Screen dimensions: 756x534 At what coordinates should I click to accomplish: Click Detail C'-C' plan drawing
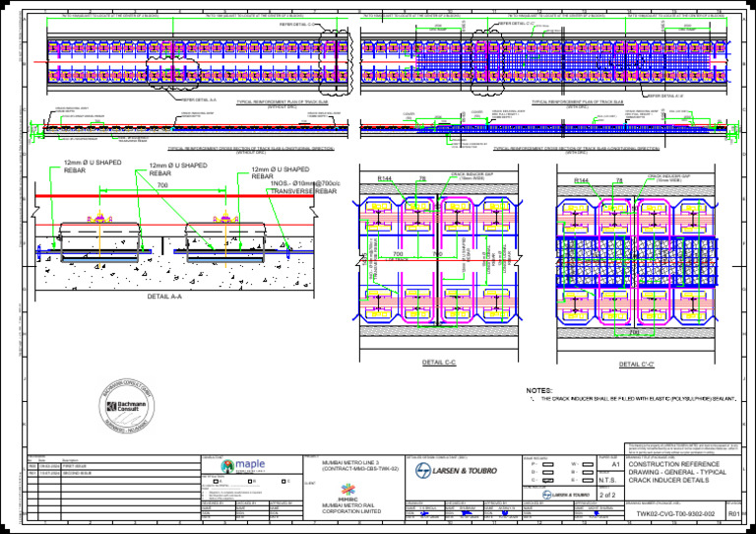click(637, 264)
